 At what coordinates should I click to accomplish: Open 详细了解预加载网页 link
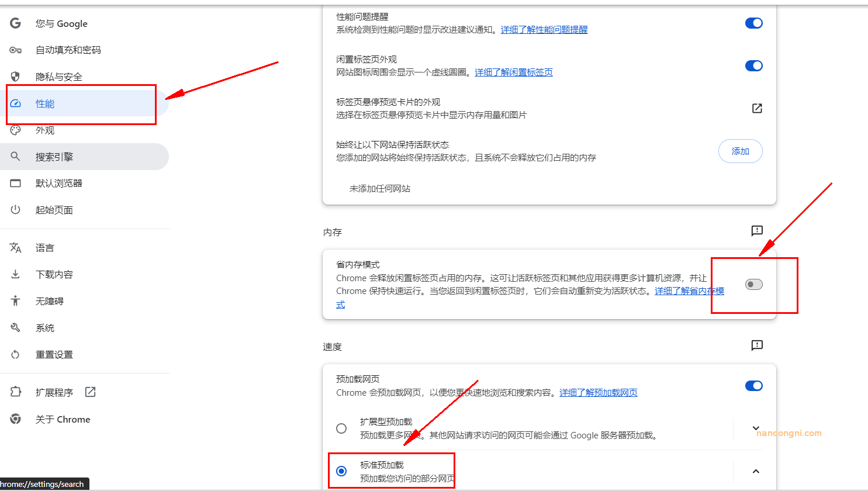pos(599,393)
